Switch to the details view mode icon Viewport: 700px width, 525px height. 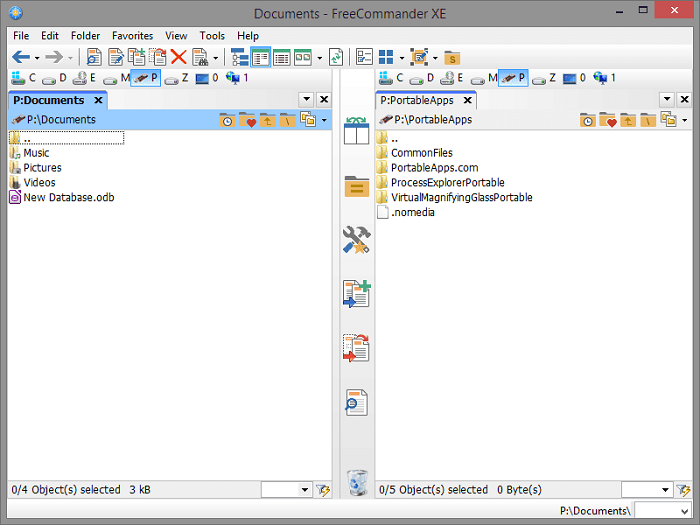pos(282,57)
